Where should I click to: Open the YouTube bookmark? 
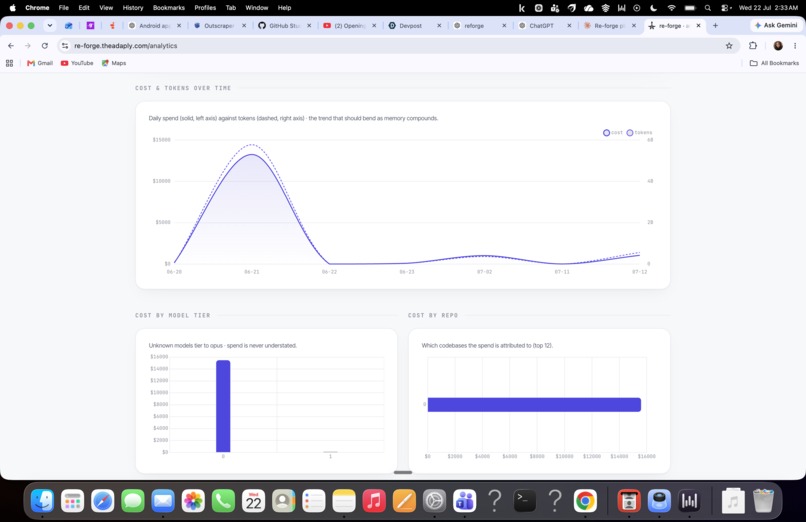tap(77, 63)
